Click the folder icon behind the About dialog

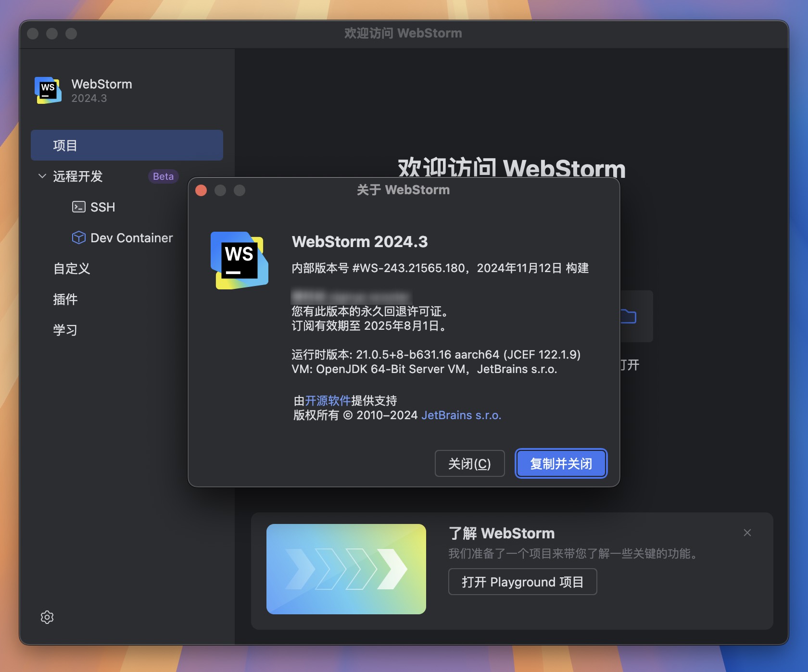[x=629, y=316]
